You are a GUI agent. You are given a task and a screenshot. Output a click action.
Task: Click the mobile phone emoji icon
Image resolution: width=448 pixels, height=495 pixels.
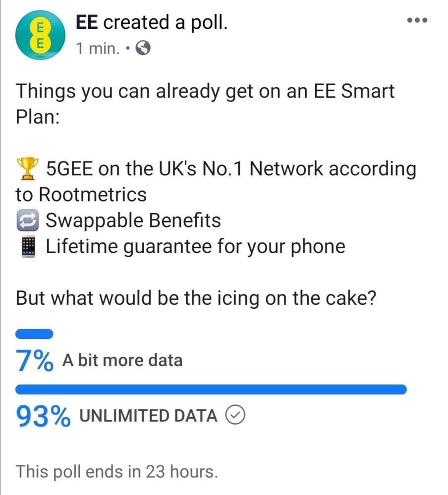27,247
